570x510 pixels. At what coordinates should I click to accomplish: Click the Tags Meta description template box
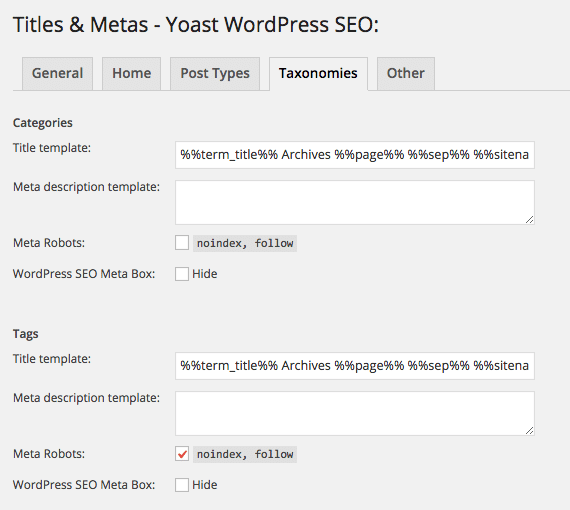click(355, 413)
